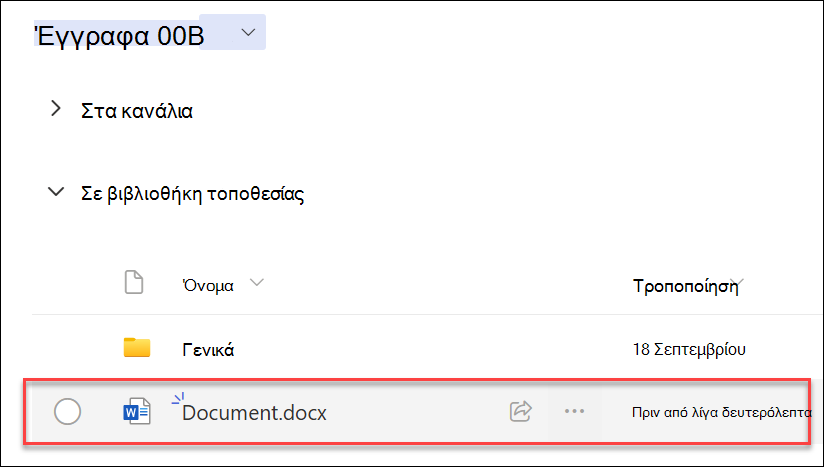Click the Στα κανάλια section label
824x467 pixels.
(137, 111)
